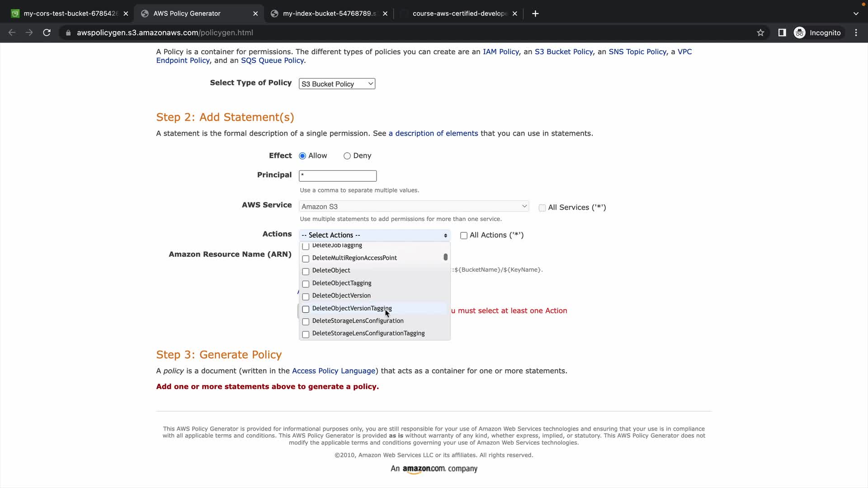Tick the DeleteObjectVersion checkbox
The width and height of the screenshot is (868, 488).
click(x=306, y=297)
